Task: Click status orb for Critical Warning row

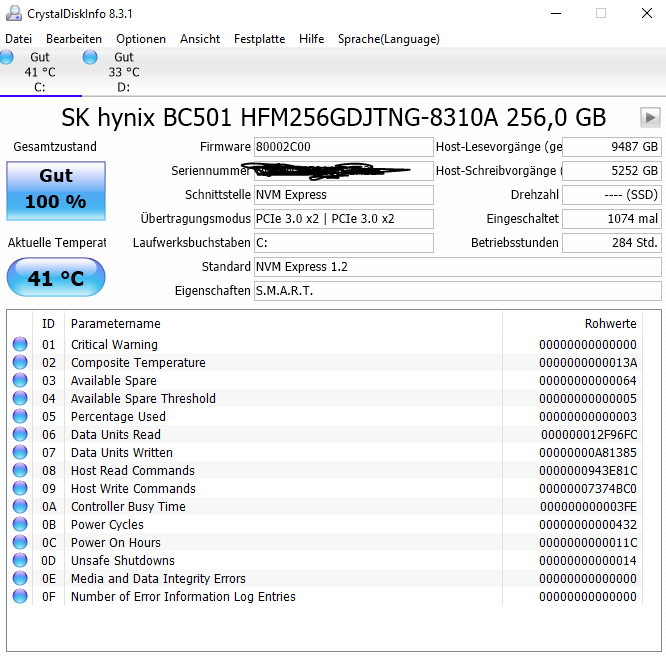Action: click(x=20, y=344)
